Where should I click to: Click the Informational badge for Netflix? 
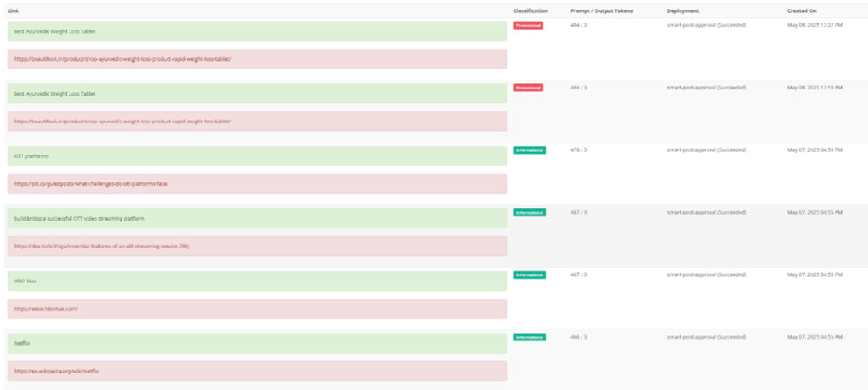tap(529, 337)
